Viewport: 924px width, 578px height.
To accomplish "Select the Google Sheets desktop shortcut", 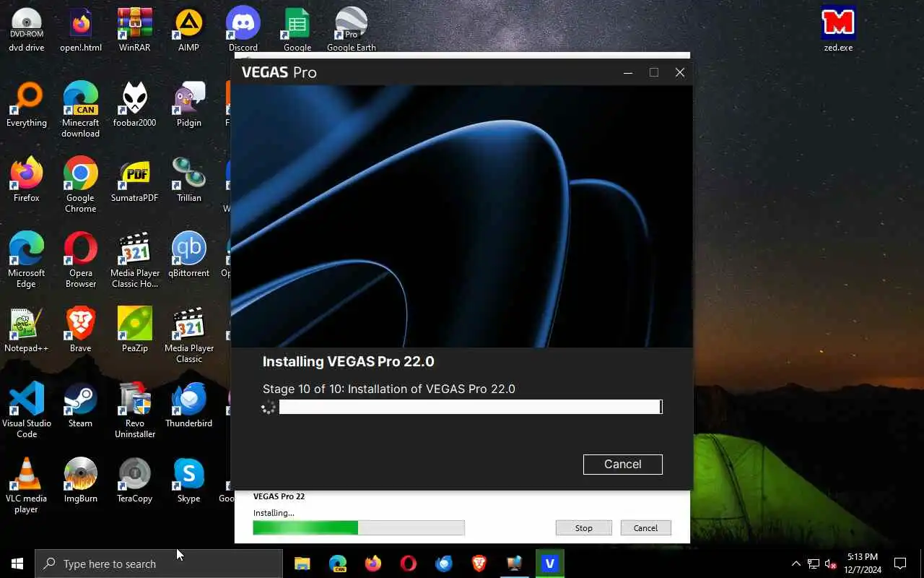I will click(297, 30).
